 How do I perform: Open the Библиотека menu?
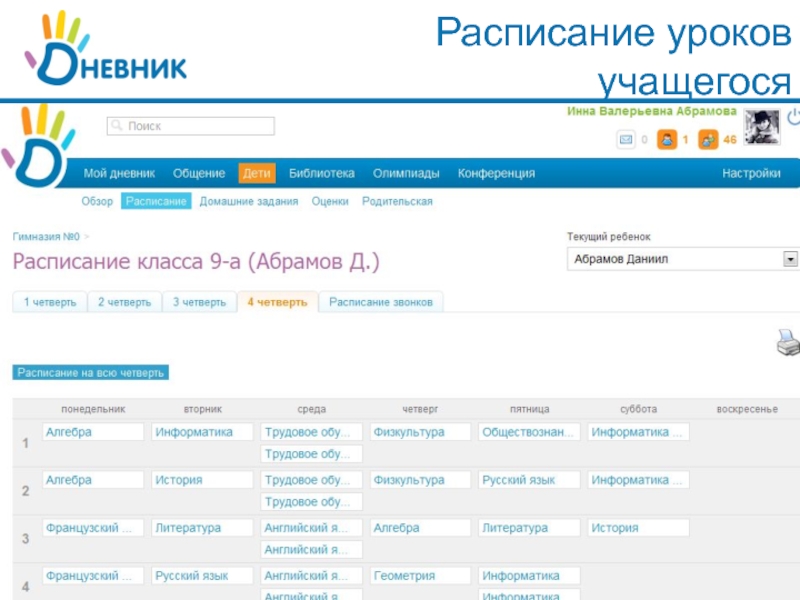(322, 173)
